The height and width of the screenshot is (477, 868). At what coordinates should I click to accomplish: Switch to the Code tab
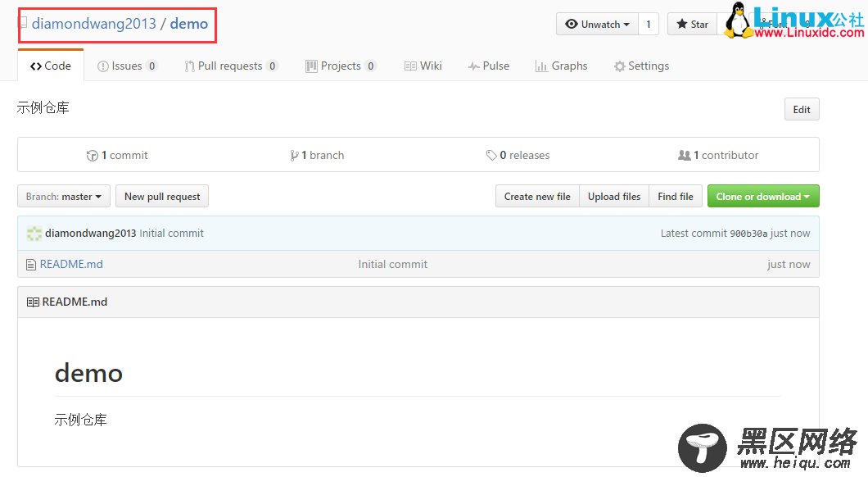click(x=51, y=66)
